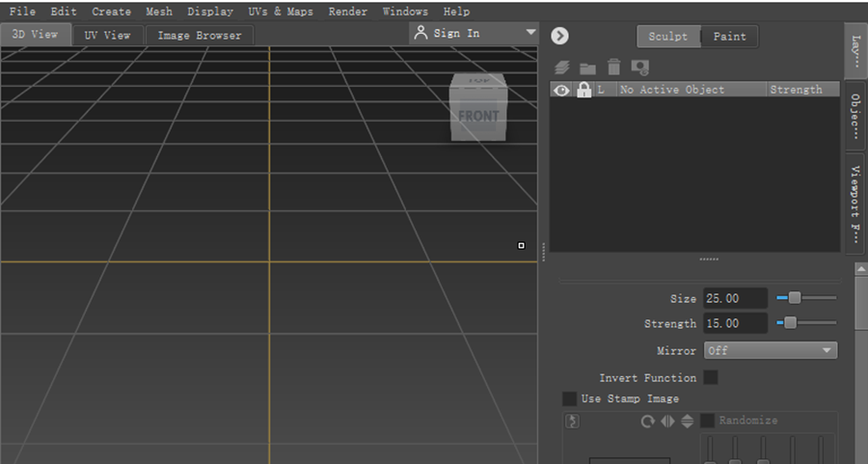Click the second Randomize vertical slider
868x464 pixels.
click(735, 450)
